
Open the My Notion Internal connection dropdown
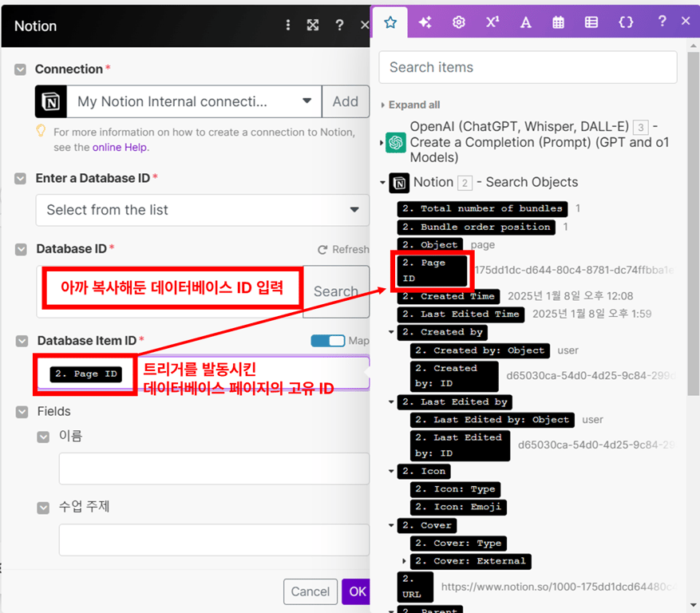(x=194, y=101)
